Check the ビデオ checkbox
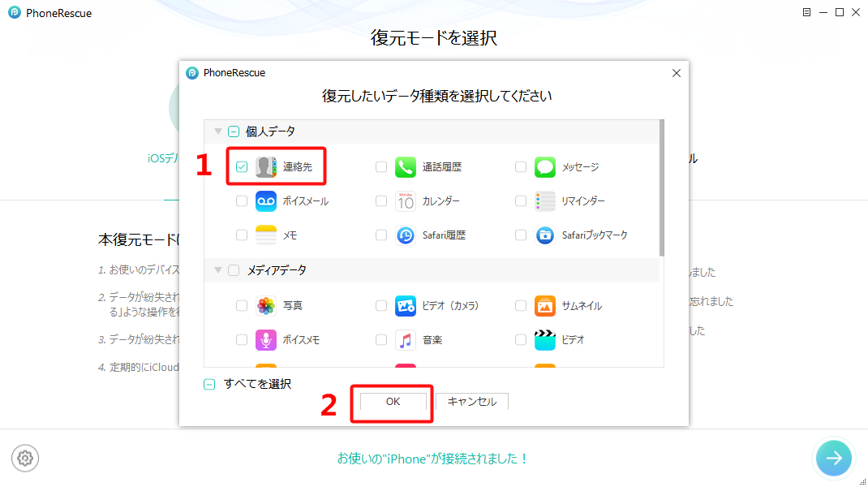This screenshot has height=487, width=868. point(520,339)
